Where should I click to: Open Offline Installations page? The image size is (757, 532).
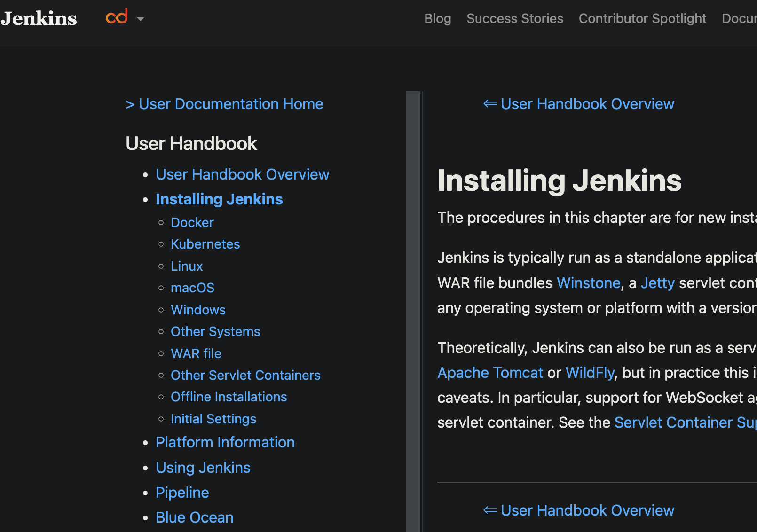(x=229, y=397)
